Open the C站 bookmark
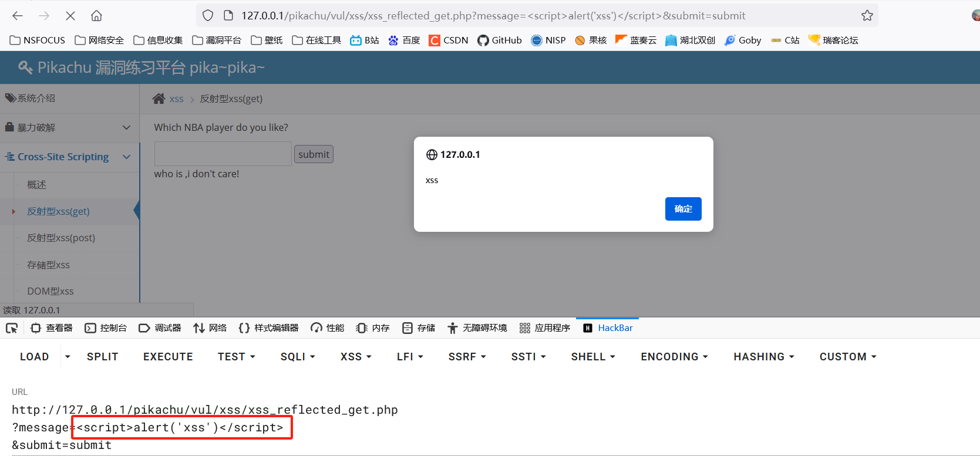This screenshot has height=456, width=980. coord(785,40)
